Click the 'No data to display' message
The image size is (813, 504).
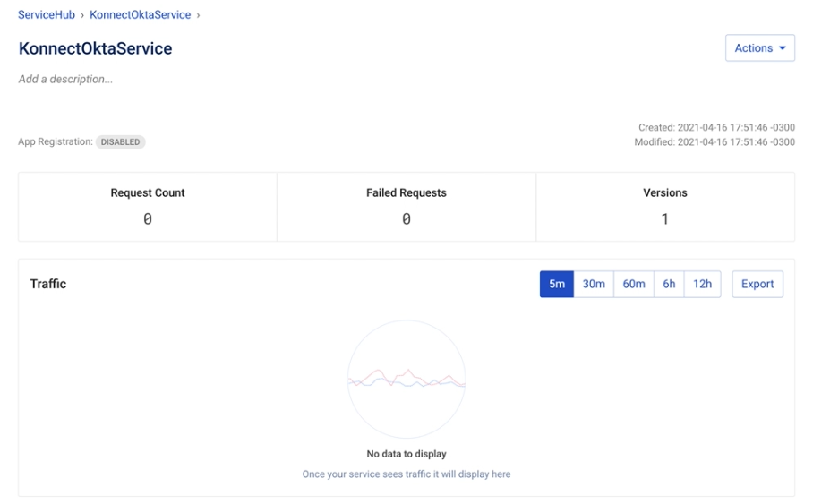tap(406, 454)
